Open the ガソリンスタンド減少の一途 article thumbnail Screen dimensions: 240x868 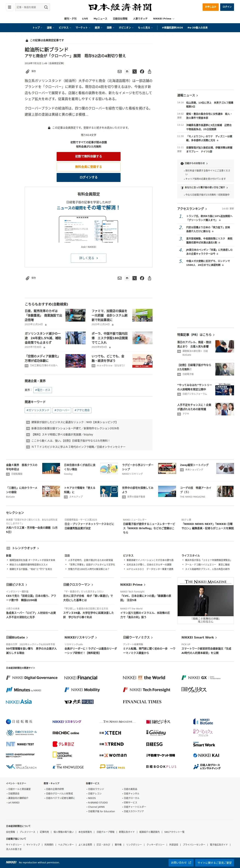point(75,338)
